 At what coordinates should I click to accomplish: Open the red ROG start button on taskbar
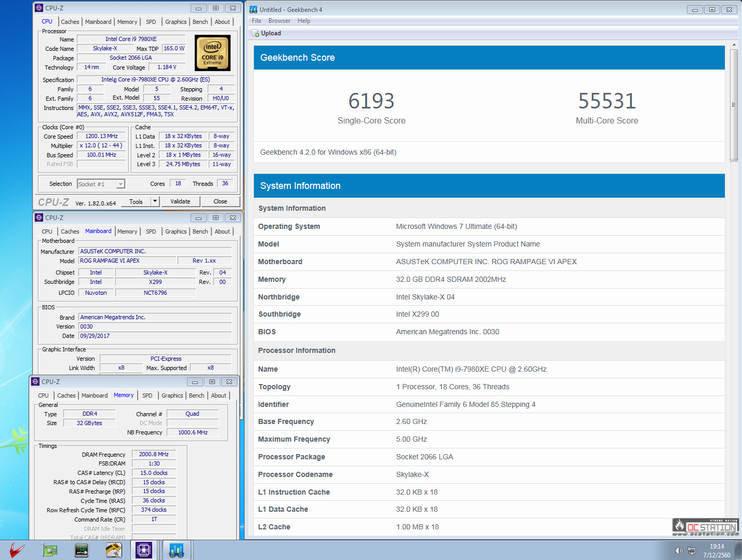coord(17,550)
